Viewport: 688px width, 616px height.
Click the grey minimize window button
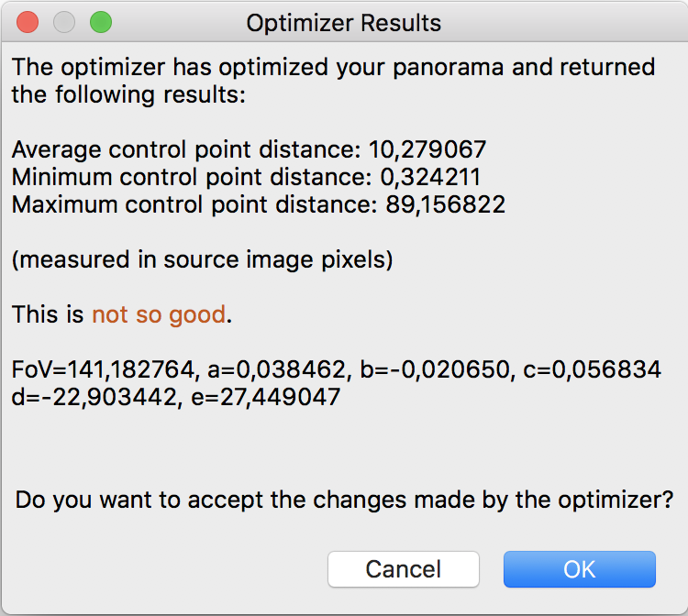click(64, 23)
